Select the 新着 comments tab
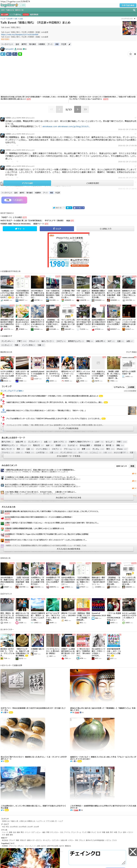This screenshot has height=868, width=137. point(132,466)
